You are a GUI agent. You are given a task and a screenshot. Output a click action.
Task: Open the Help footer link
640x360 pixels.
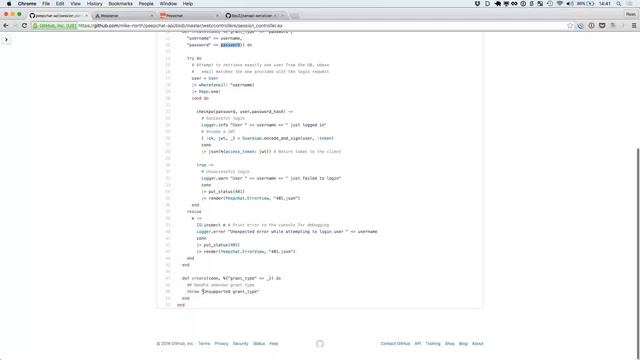click(x=273, y=344)
